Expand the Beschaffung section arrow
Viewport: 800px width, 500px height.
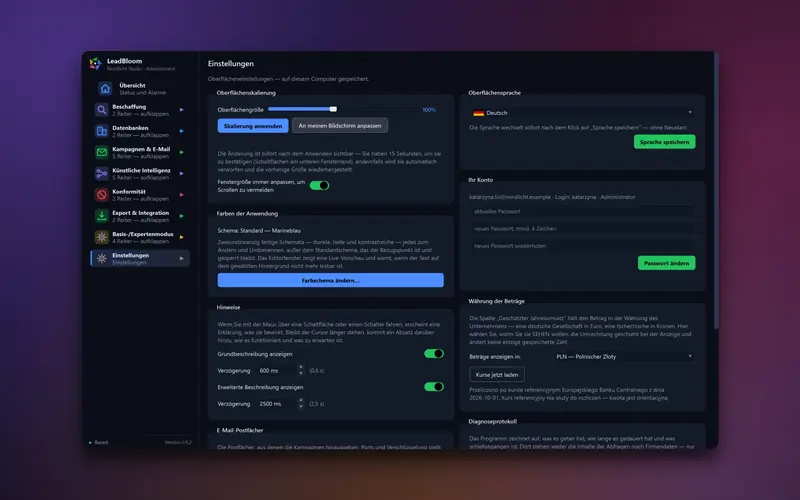pos(182,110)
